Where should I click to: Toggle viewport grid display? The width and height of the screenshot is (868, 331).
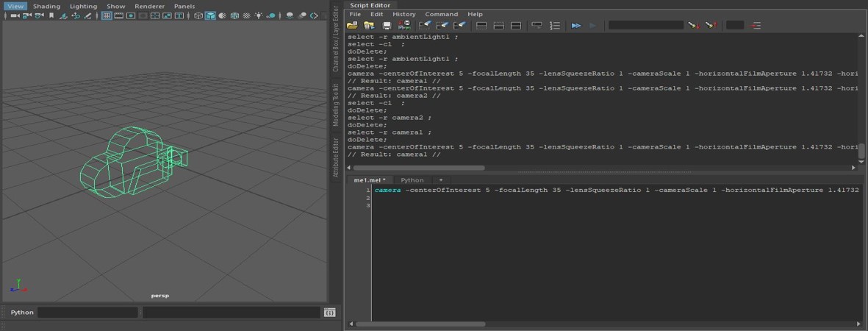click(x=107, y=15)
